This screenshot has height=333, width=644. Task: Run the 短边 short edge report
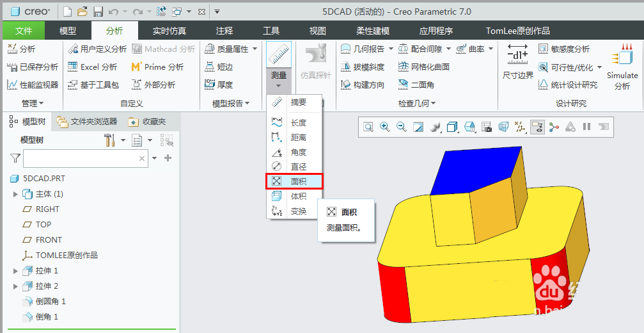(x=219, y=67)
